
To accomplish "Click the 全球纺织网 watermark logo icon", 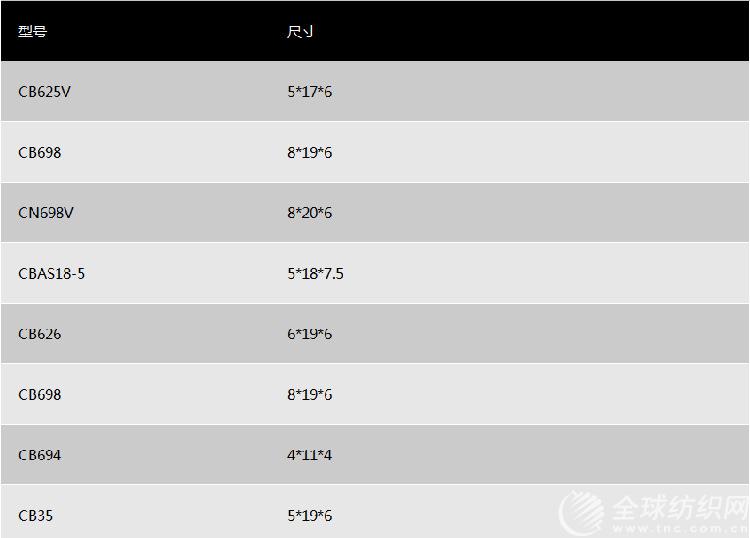I will 582,513.
